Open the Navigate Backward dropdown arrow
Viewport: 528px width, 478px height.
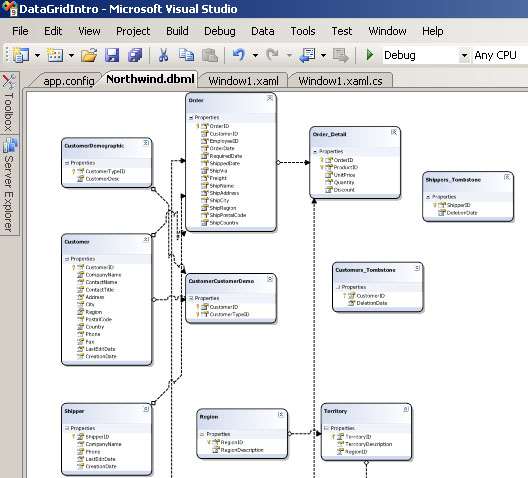click(324, 55)
